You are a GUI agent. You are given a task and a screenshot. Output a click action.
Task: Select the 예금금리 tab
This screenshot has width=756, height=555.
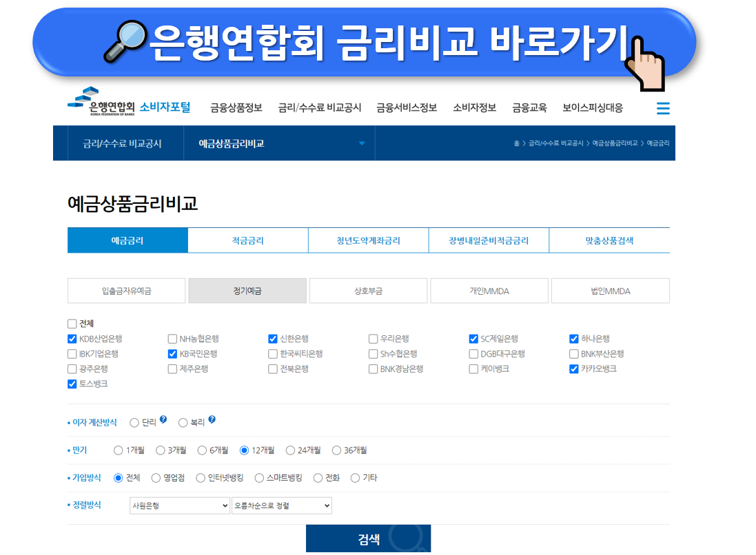click(x=127, y=240)
